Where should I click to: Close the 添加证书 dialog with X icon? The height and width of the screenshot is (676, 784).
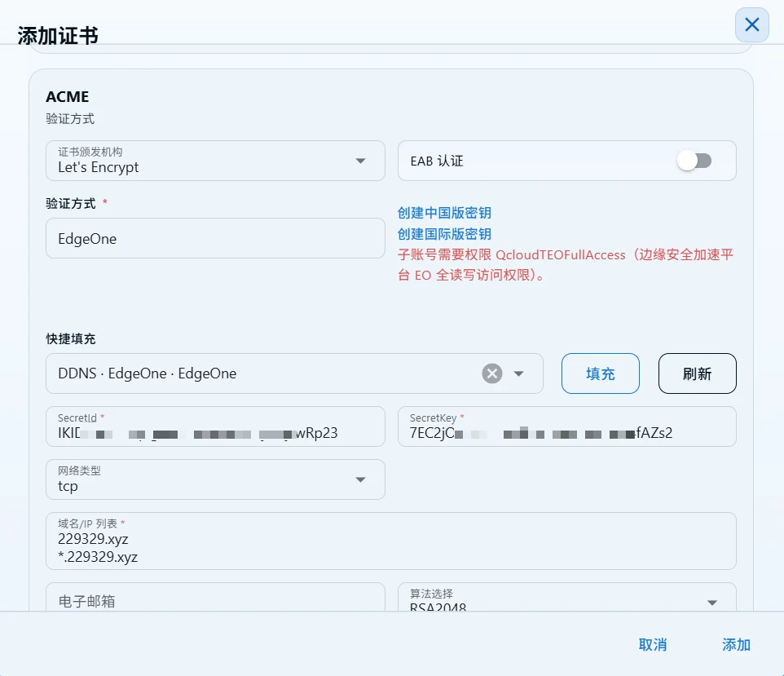pos(751,24)
